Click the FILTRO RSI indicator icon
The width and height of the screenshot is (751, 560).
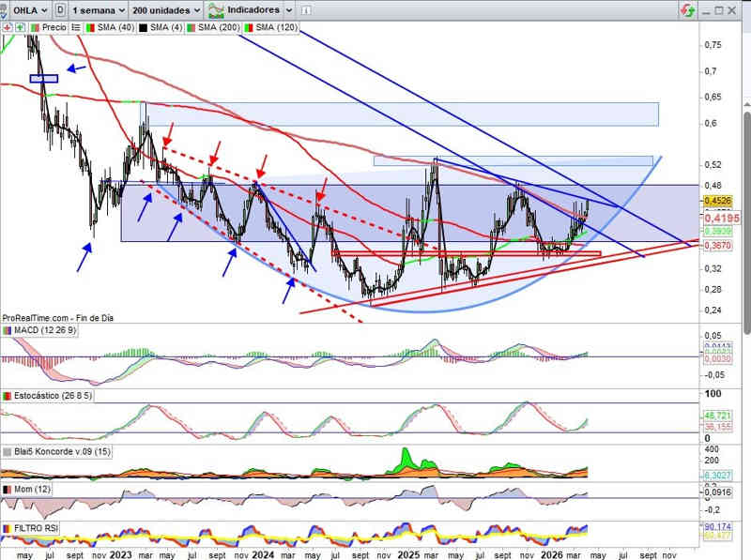pyautogui.click(x=8, y=529)
